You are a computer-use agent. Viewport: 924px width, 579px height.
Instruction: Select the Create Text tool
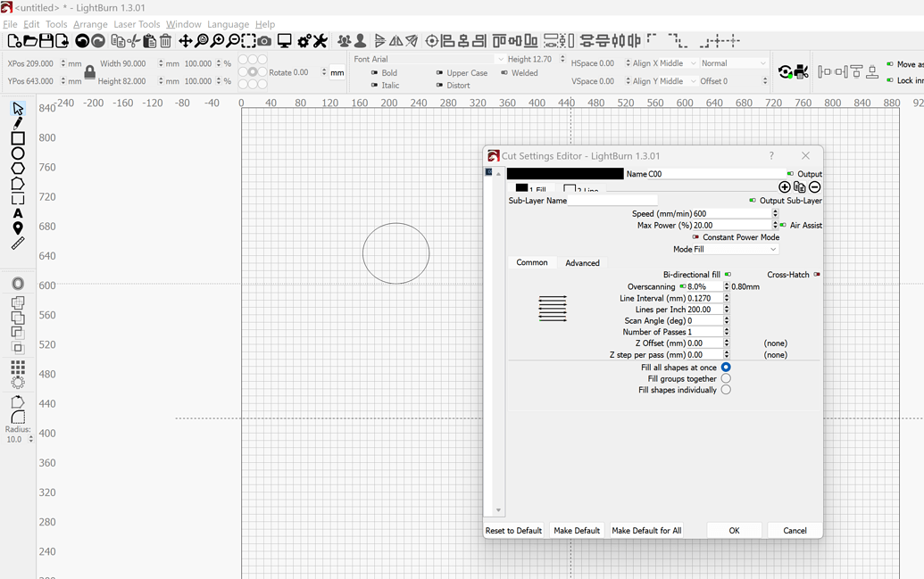(x=18, y=213)
